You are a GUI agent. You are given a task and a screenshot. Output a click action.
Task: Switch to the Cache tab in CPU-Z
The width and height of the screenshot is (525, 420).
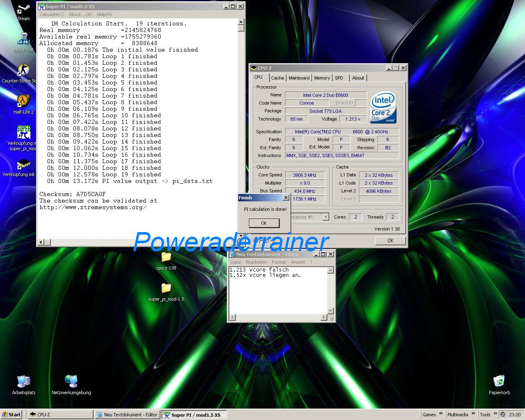(277, 78)
